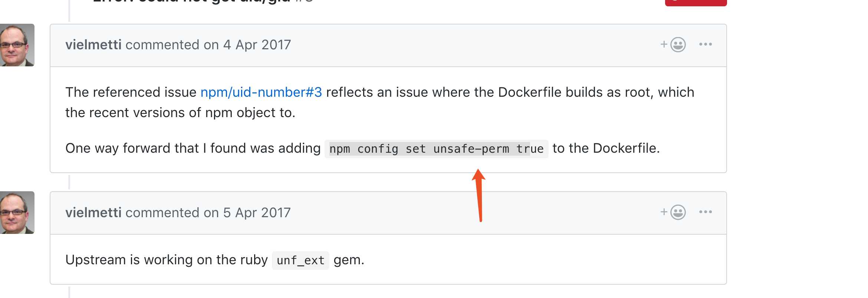The width and height of the screenshot is (868, 298).
Task: Visit vielmetti's profile from the 4 Apr comment header
Action: pos(93,45)
